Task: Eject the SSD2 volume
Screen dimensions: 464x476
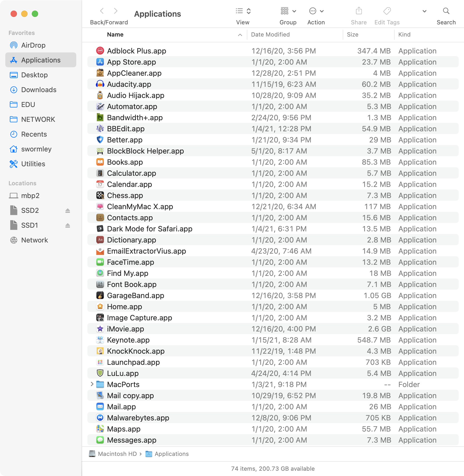Action: (68, 210)
